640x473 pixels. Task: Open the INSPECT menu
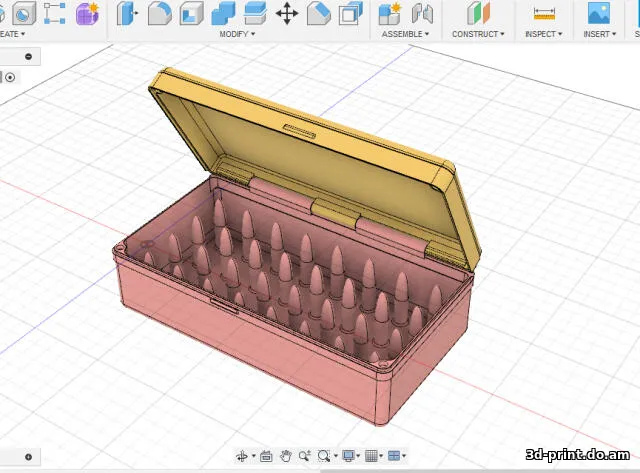click(x=541, y=34)
